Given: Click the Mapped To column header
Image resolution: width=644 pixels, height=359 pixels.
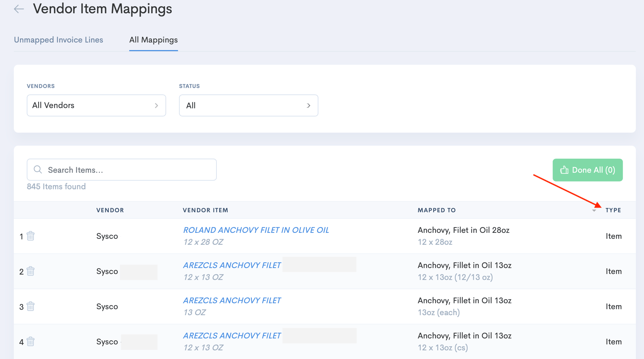Looking at the screenshot, I should pos(437,210).
